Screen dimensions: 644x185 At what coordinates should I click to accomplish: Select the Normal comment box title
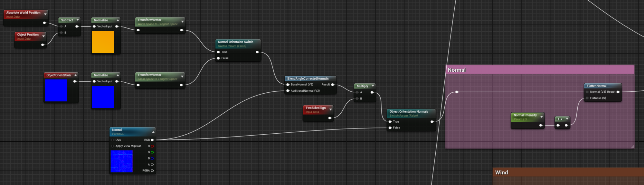(x=457, y=70)
